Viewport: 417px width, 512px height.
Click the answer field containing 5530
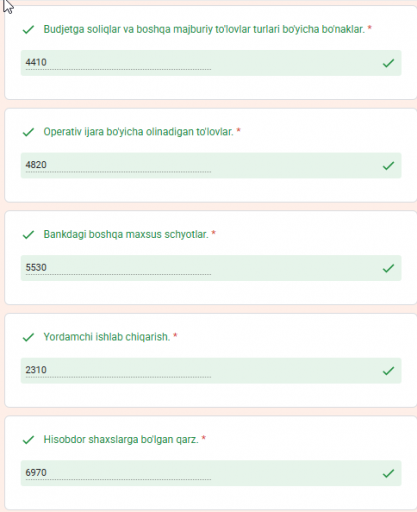[211, 268]
